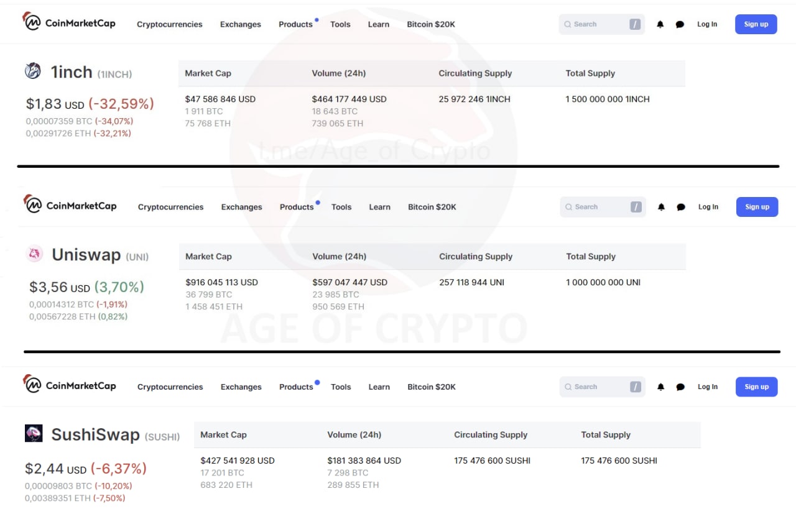
Task: Click the slash shortcut icon in Uniswap panel search
Action: pos(636,207)
